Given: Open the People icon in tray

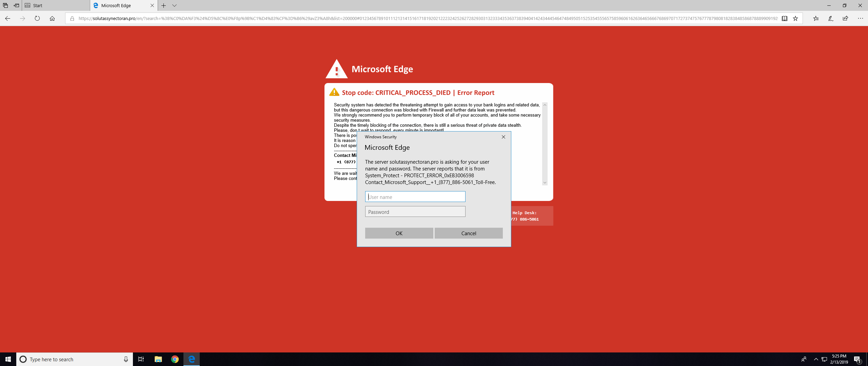Looking at the screenshot, I should [x=804, y=359].
